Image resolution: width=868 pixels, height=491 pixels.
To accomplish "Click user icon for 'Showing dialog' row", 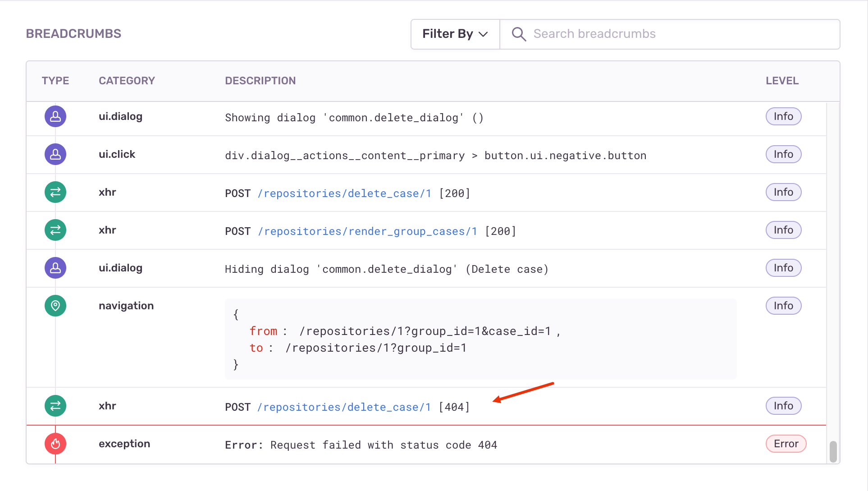I will [x=55, y=117].
